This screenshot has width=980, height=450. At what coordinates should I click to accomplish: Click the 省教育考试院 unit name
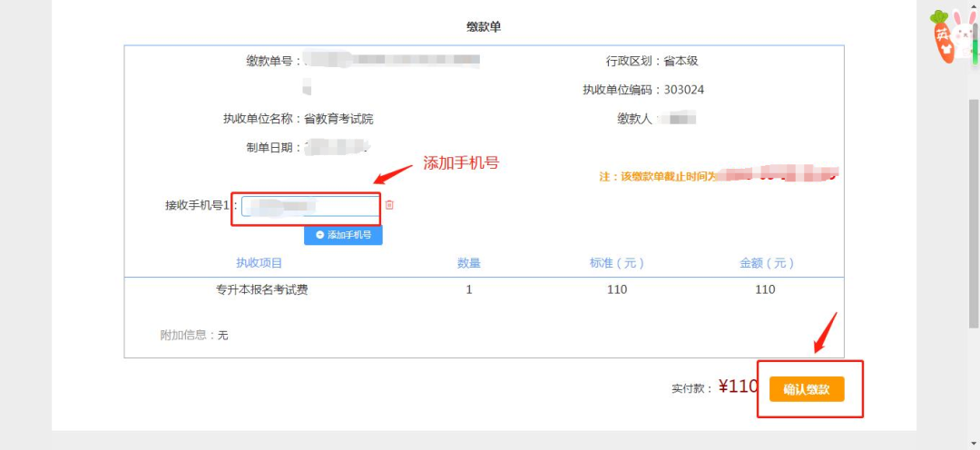[x=338, y=119]
